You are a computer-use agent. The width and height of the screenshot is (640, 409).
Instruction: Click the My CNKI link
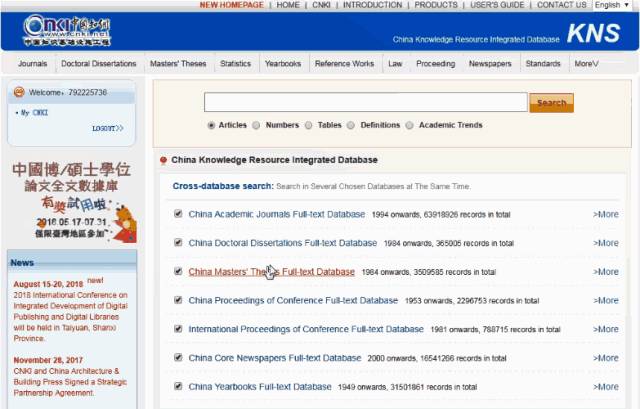[34, 113]
